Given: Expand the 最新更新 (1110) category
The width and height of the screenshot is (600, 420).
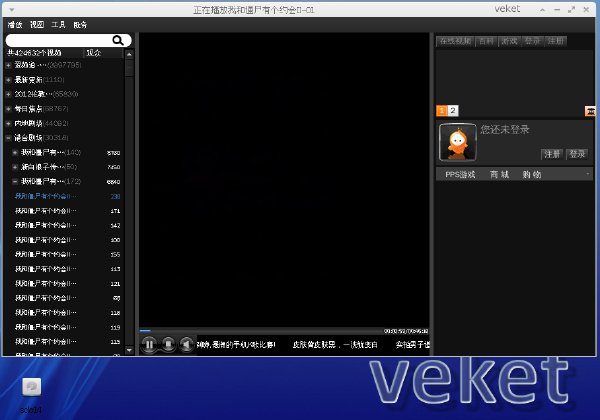Looking at the screenshot, I should click(8, 80).
